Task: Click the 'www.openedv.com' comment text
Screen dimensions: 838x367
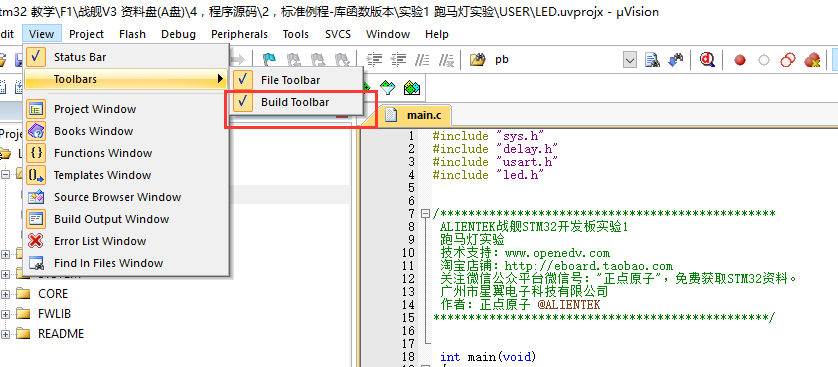Action: point(557,253)
